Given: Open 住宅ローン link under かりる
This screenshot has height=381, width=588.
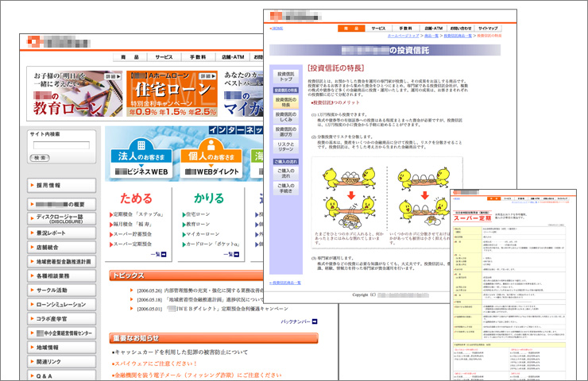Looking at the screenshot, I should tap(196, 214).
